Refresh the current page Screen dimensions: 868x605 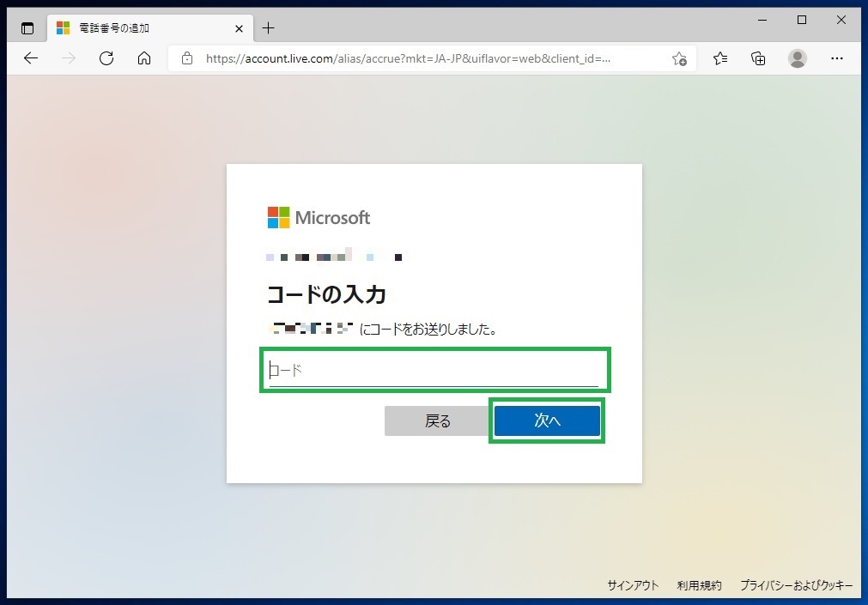(106, 58)
